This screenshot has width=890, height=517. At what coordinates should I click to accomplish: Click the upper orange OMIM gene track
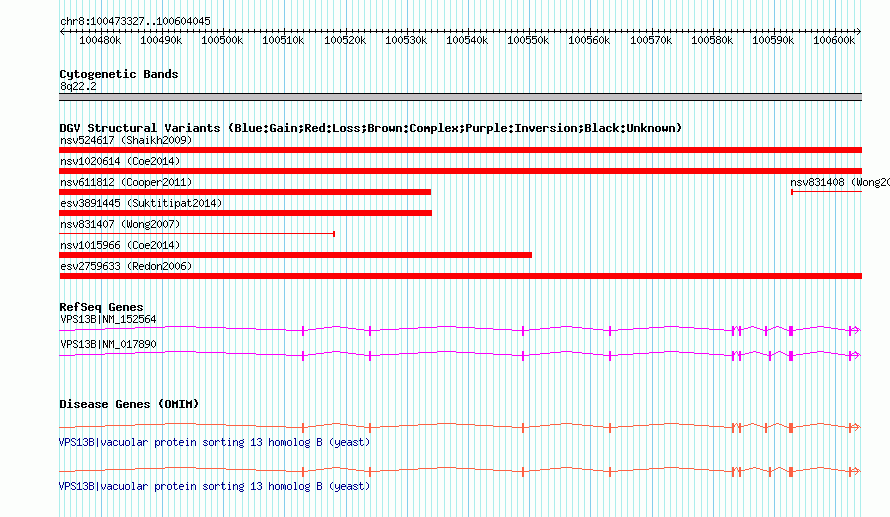click(x=460, y=427)
